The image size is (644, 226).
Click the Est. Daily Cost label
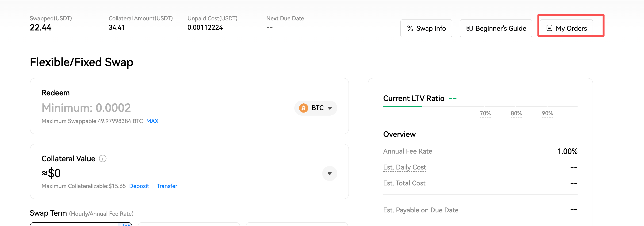coord(404,167)
